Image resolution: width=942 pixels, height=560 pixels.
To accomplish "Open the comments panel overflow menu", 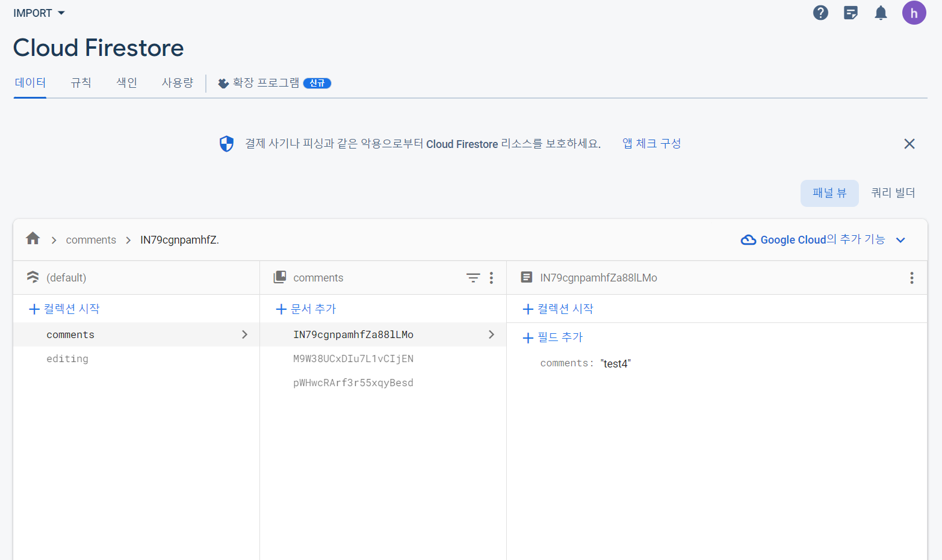I will (491, 277).
